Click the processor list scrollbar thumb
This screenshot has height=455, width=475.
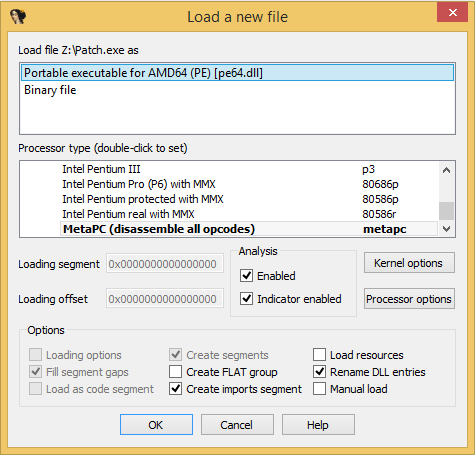pyautogui.click(x=446, y=211)
